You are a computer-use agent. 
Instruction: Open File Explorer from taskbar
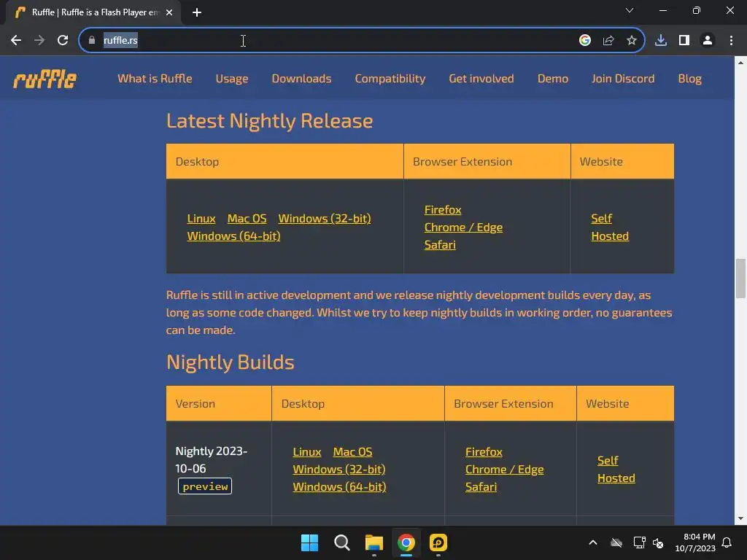click(374, 542)
